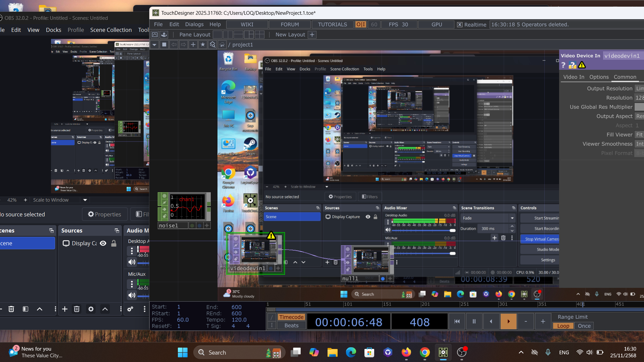Viewport: 644px width, 362px height.
Task: Click the home network icon in path bar
Action: [x=222, y=45]
